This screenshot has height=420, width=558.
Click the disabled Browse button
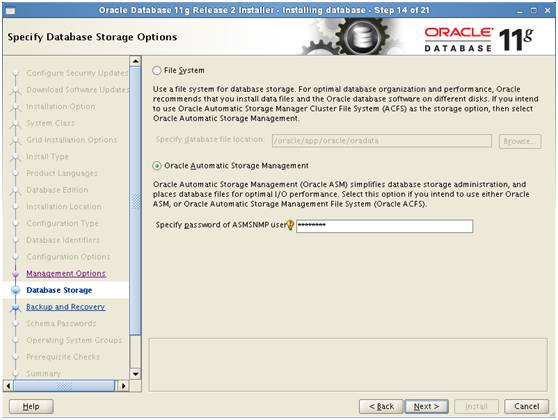click(520, 141)
